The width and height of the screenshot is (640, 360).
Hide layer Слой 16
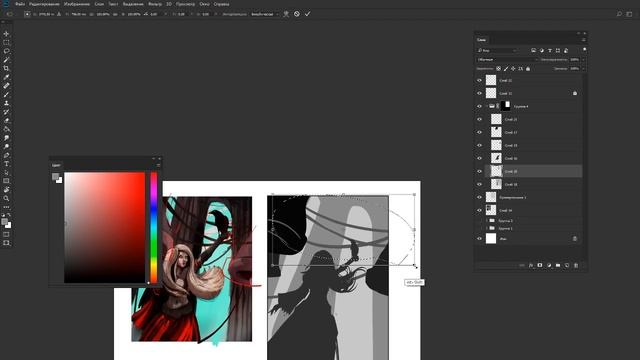tap(480, 158)
